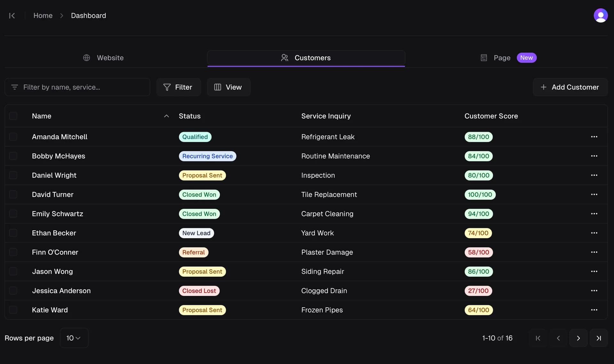Open the user profile avatar
The image size is (614, 364).
coord(600,15)
